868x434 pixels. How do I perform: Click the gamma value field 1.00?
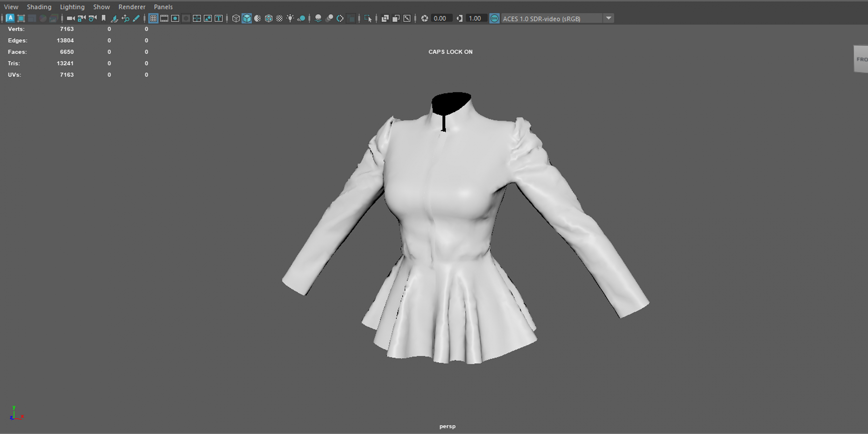pyautogui.click(x=476, y=18)
